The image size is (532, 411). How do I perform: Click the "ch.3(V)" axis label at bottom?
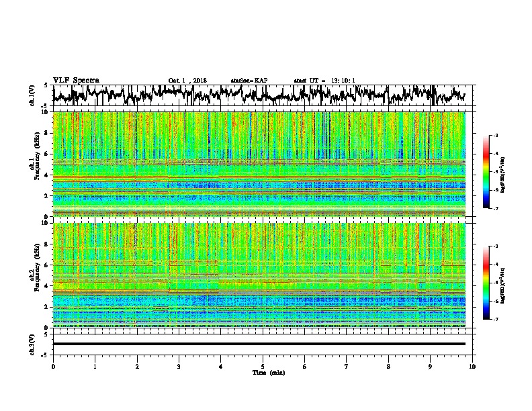(x=32, y=345)
